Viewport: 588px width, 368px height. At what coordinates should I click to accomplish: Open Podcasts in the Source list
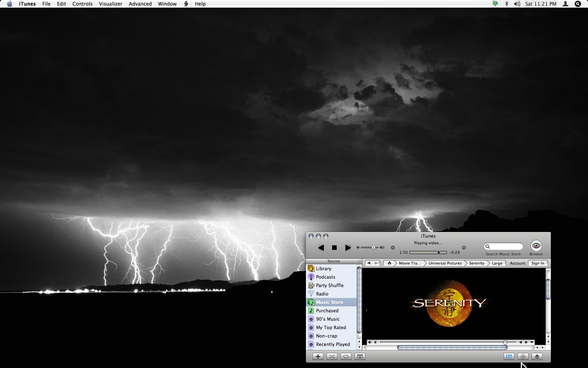pyautogui.click(x=325, y=277)
